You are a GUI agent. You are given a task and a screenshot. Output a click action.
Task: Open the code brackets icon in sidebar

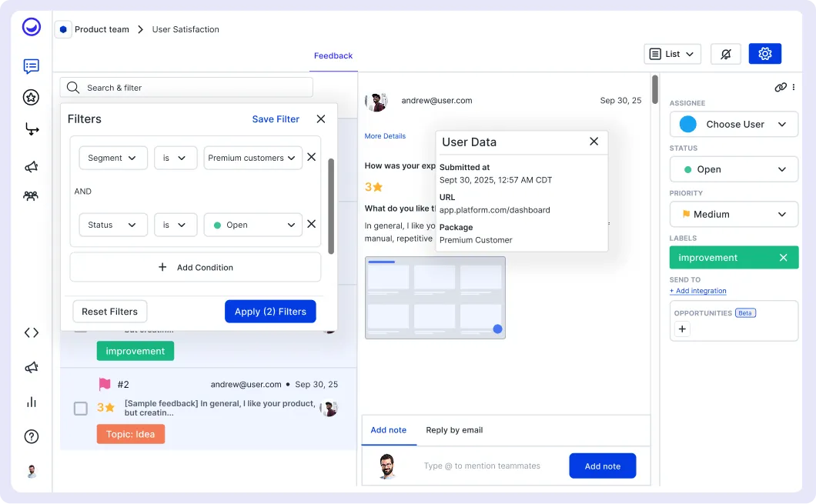point(32,333)
